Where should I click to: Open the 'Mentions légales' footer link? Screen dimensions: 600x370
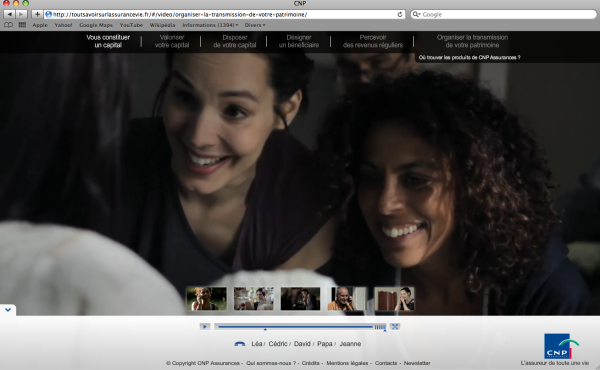click(347, 363)
